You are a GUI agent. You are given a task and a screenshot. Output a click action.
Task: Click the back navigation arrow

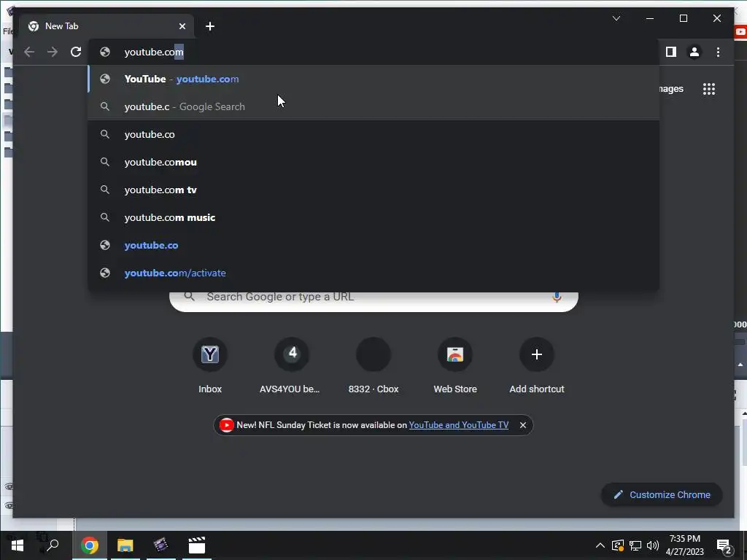click(x=29, y=52)
